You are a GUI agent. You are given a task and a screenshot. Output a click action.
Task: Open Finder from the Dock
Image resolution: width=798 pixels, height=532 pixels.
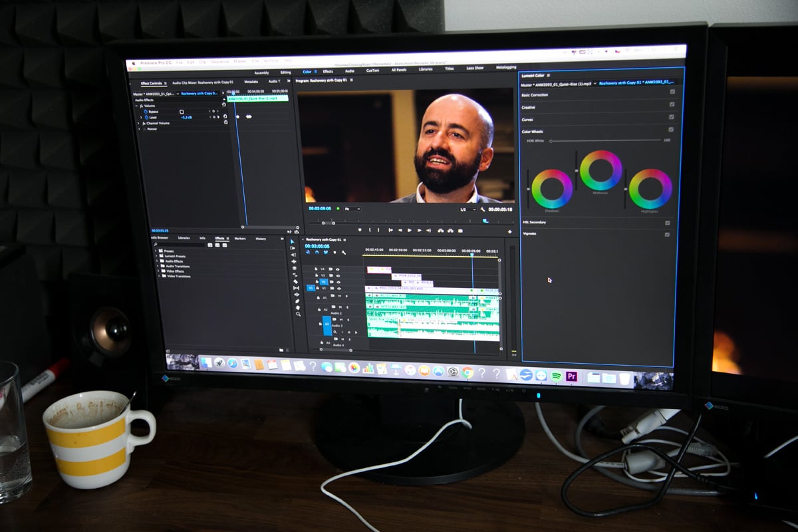(x=206, y=362)
